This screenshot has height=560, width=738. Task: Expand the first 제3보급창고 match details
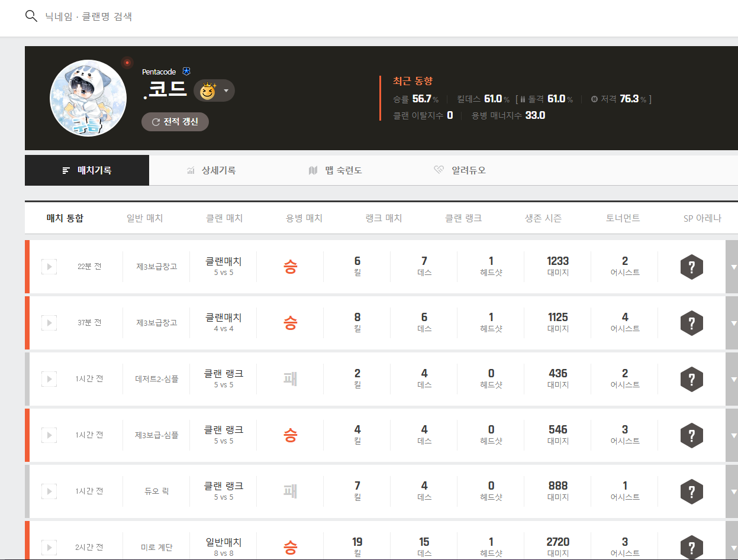click(733, 267)
